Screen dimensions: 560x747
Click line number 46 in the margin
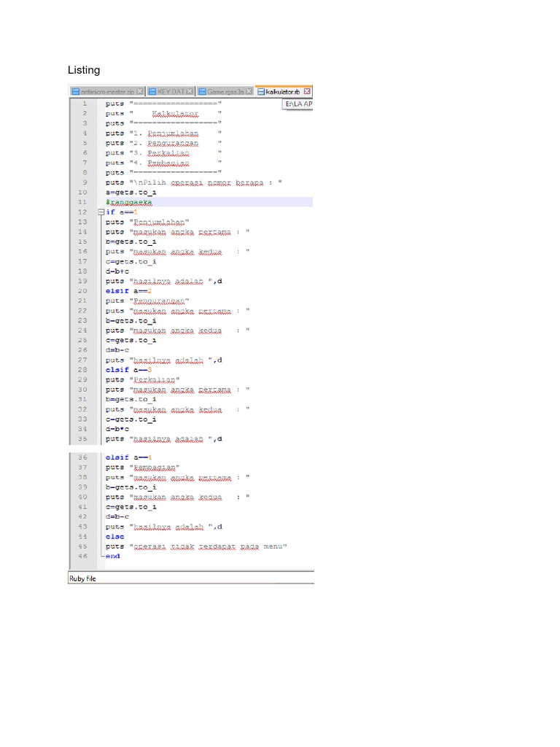pos(83,556)
